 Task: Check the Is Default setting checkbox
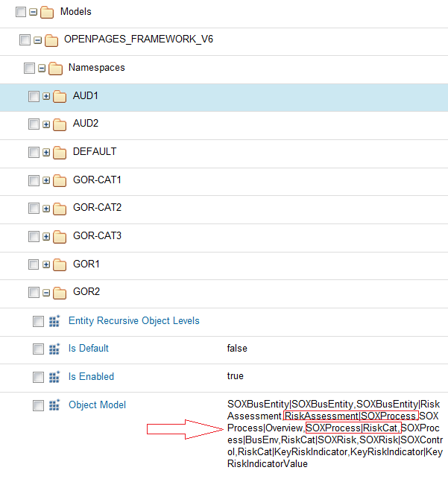[x=38, y=349]
